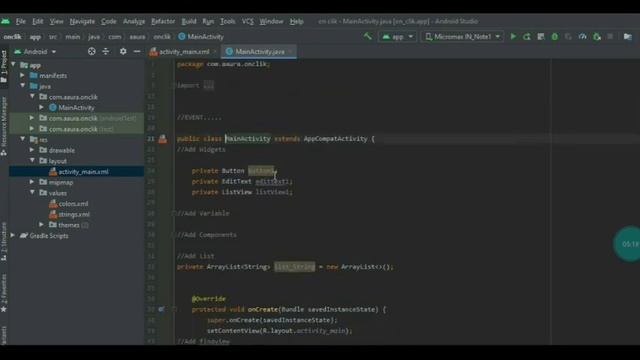
Task: Click the Collapse All icon in Project panel
Action: [x=106, y=51]
